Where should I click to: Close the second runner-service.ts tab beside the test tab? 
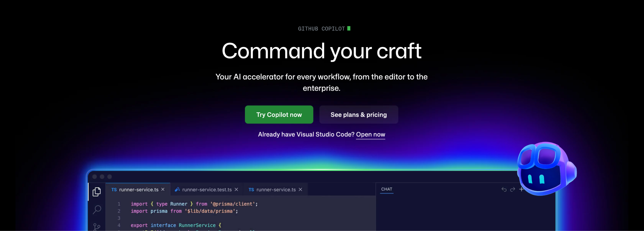tap(300, 189)
